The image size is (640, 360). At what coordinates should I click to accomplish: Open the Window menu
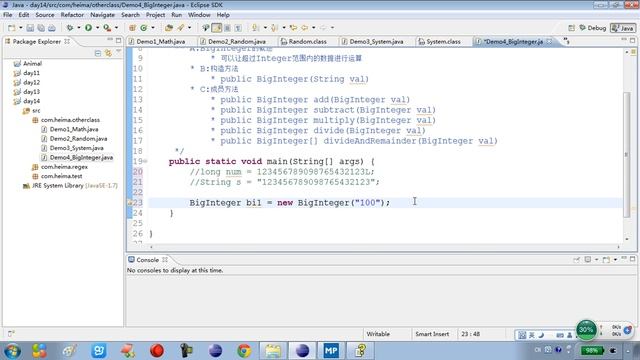[x=199, y=15]
